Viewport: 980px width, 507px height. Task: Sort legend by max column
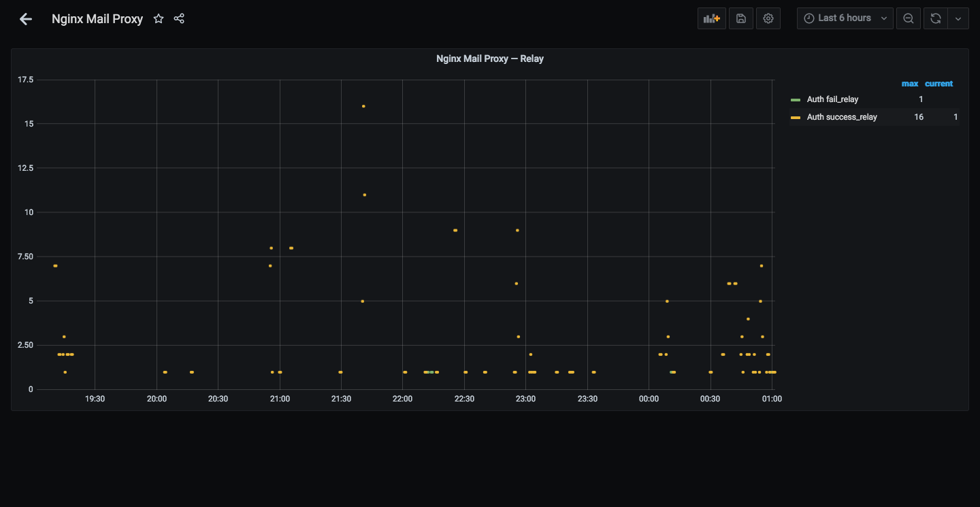point(910,84)
